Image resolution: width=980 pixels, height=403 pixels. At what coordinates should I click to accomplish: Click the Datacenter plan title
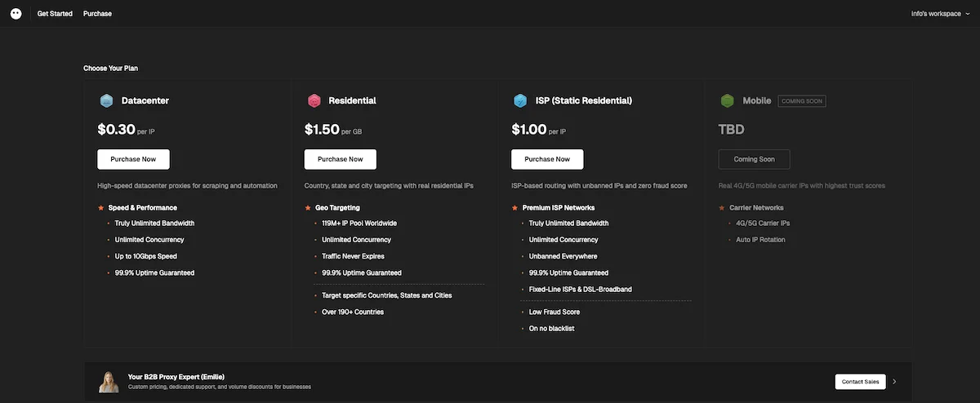click(x=145, y=101)
